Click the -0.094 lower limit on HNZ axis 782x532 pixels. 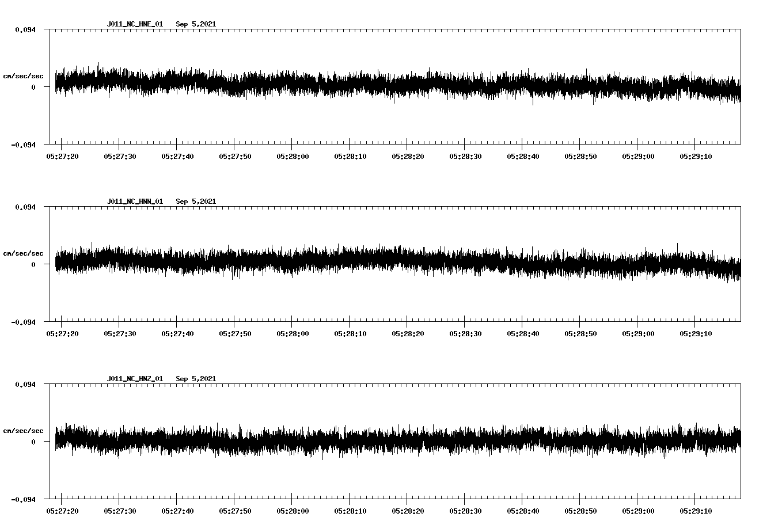23,499
